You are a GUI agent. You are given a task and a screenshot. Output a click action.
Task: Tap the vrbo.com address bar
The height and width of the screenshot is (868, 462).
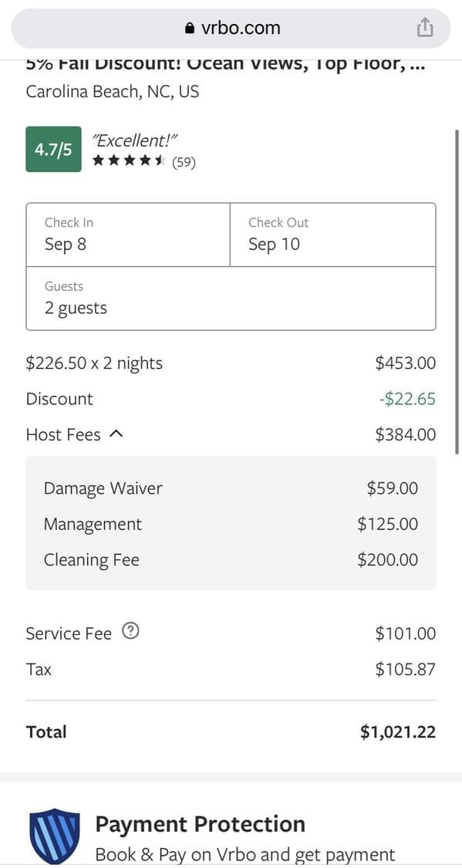tap(231, 28)
